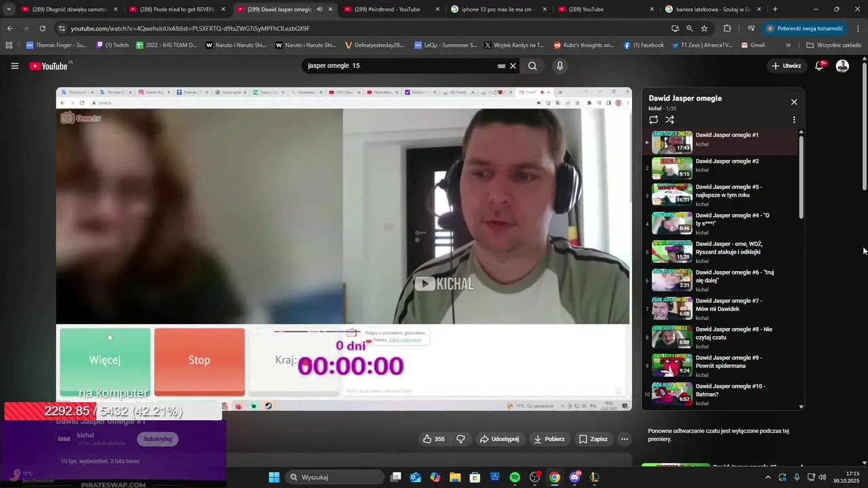Close the Dawid Jasper omegle playlist panel
The width and height of the screenshot is (868, 488).
pos(794,102)
